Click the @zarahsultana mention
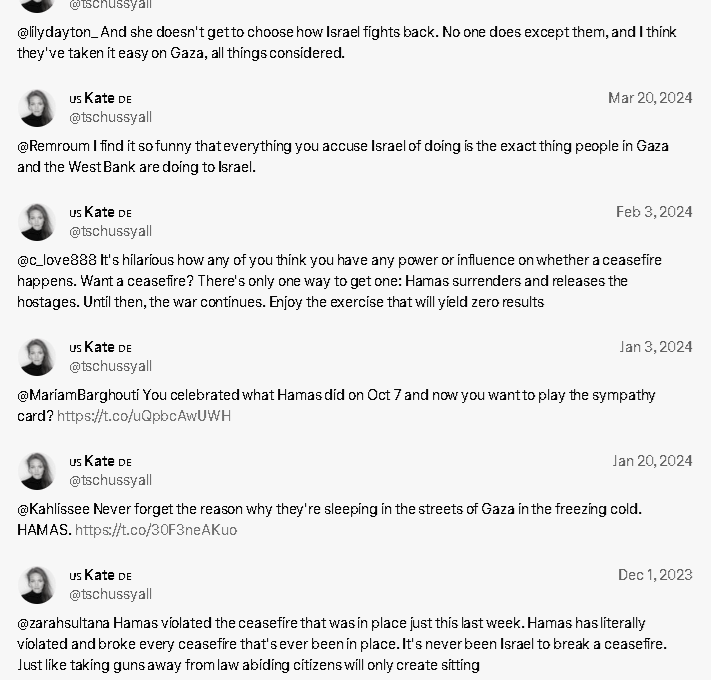Screen dimensions: 711x680 (x=63, y=623)
